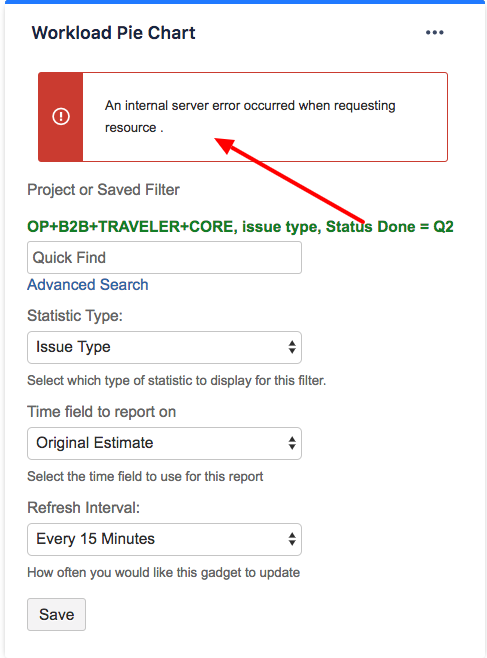Viewport: 487px width, 658px height.
Task: Click the 'Time field to report on' label
Action: [x=102, y=412]
